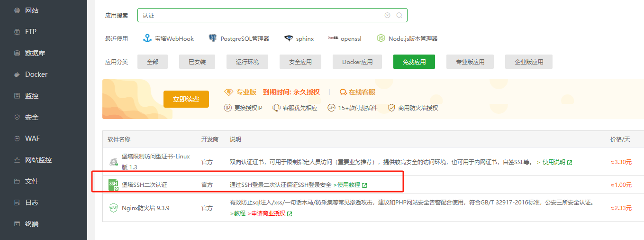Click the ≈1.00元 price
The image size is (644, 240).
[621, 185]
